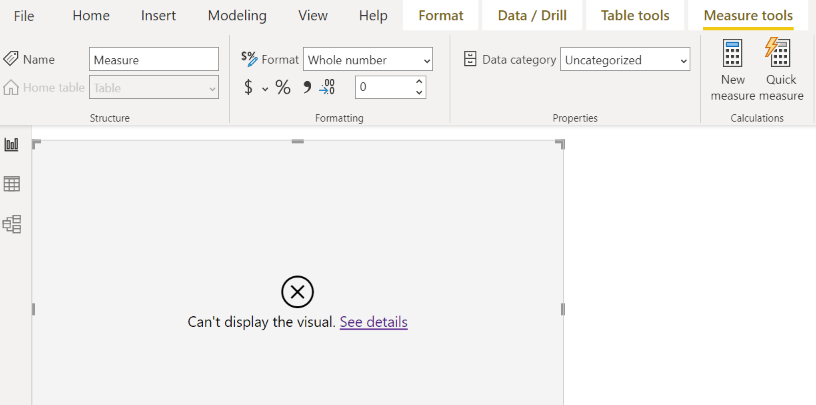Click the visual's top-left corner handle
Screen dimensions: 816x405
(x=36, y=144)
